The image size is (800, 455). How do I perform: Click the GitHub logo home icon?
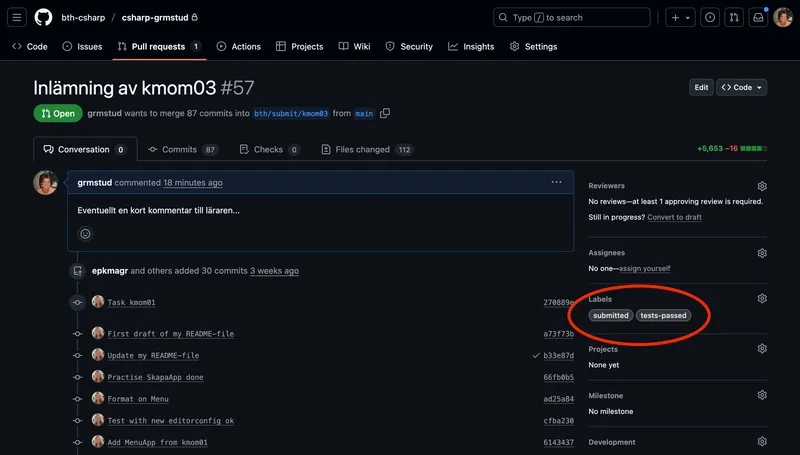pyautogui.click(x=43, y=17)
